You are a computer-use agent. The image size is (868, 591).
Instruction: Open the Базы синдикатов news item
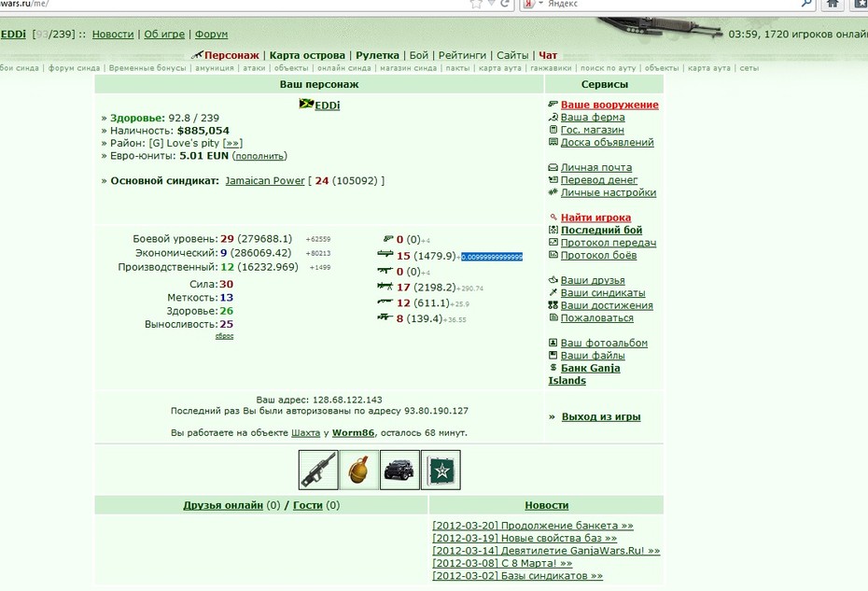[518, 575]
